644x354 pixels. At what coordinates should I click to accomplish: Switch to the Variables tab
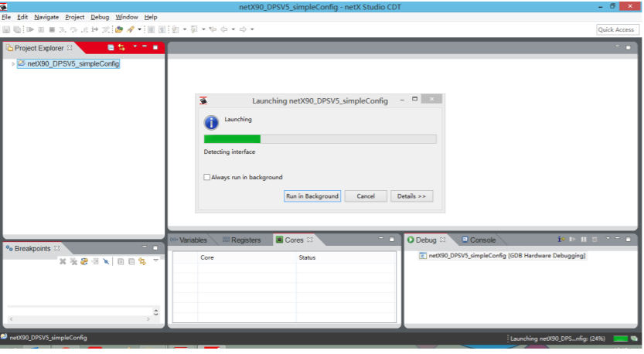[189, 240]
